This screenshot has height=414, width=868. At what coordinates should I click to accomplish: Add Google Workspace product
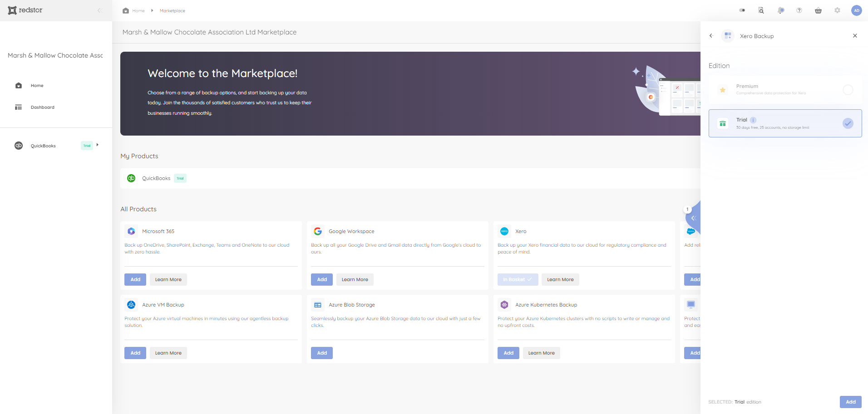[x=322, y=280]
